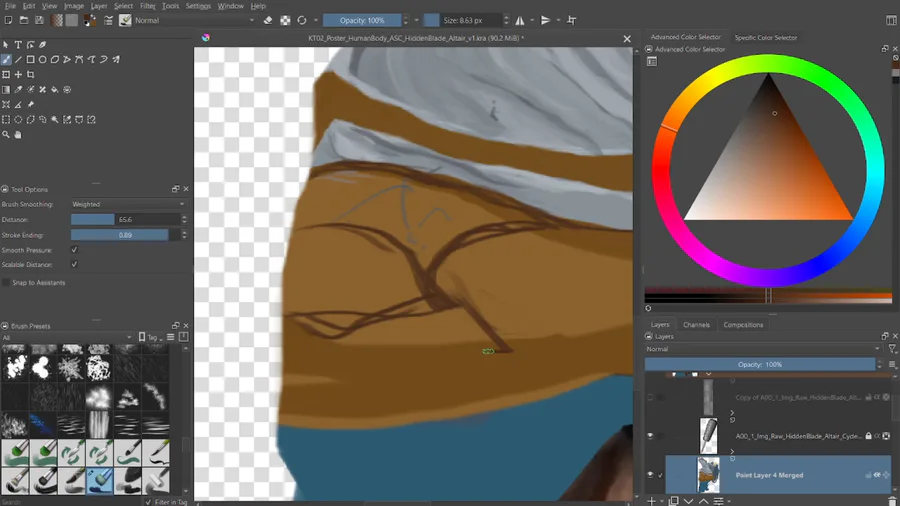Select the Calligraphy tool

(x=42, y=45)
